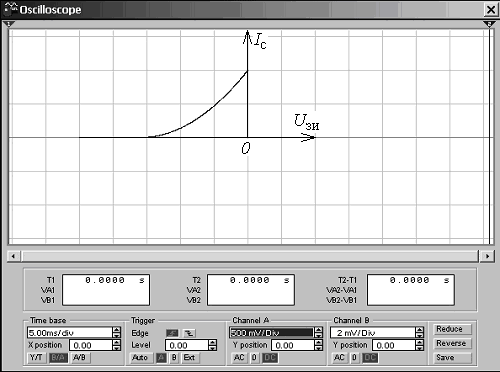Set Channel B coupling to DC
This screenshot has height=372, width=500.
click(370, 358)
